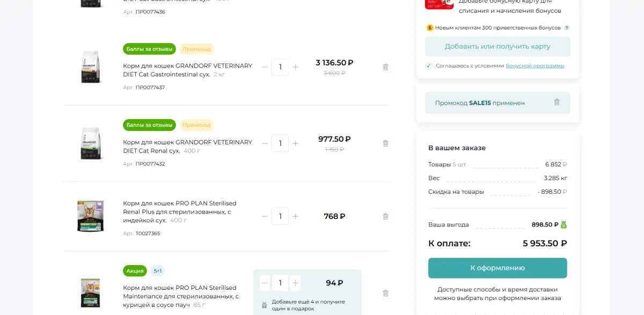
Task: Open PRO PLAN Sterilised Renal Plus title
Action: (180, 211)
